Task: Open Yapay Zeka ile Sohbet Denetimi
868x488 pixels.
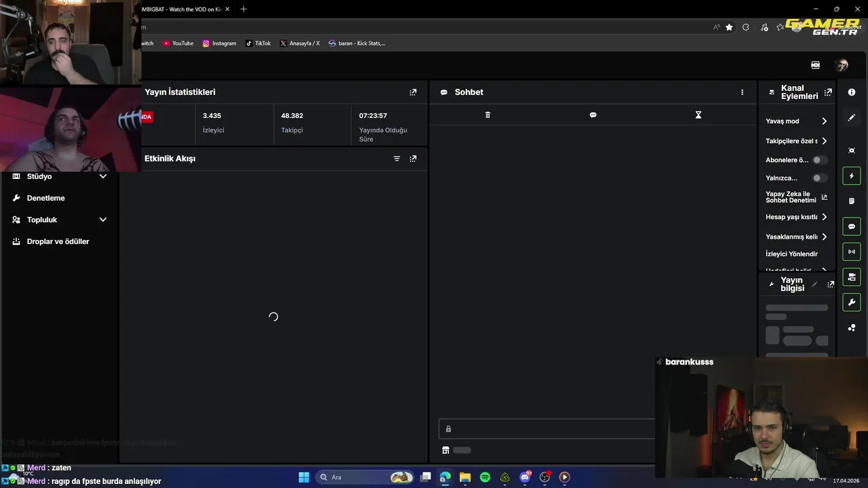Action: 796,197
